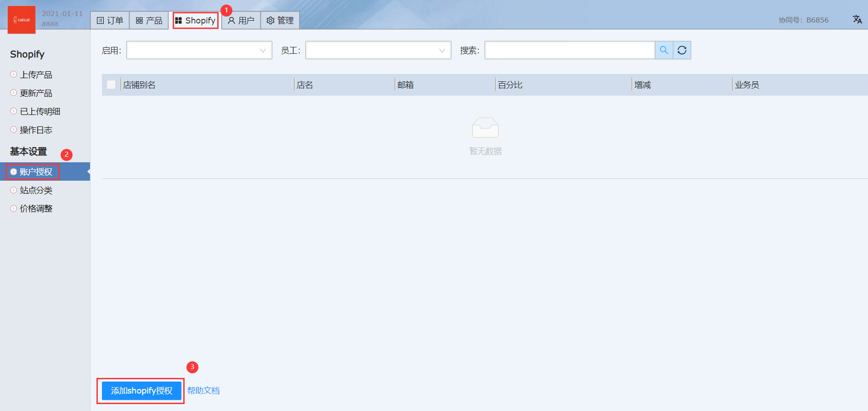Toggle the select-all checkbox in table header

pos(111,85)
